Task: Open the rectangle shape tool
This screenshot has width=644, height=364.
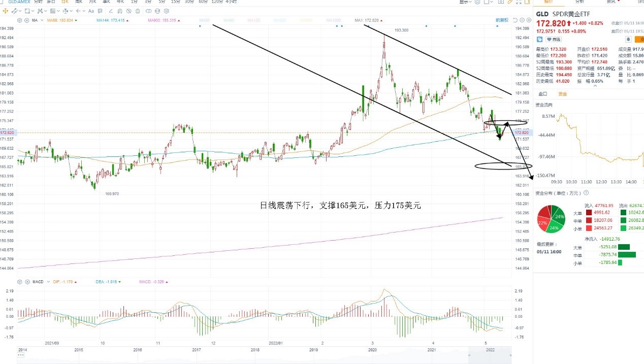Action: click(27, 11)
